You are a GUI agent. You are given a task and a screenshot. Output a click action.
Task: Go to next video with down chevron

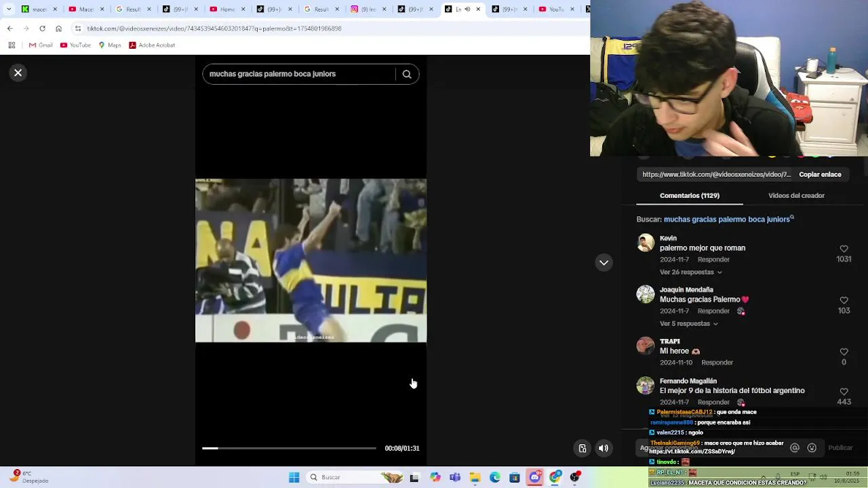tap(604, 262)
